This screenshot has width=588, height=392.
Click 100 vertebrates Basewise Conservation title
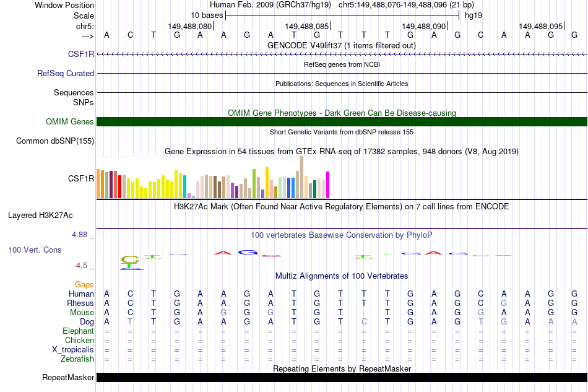[342, 235]
